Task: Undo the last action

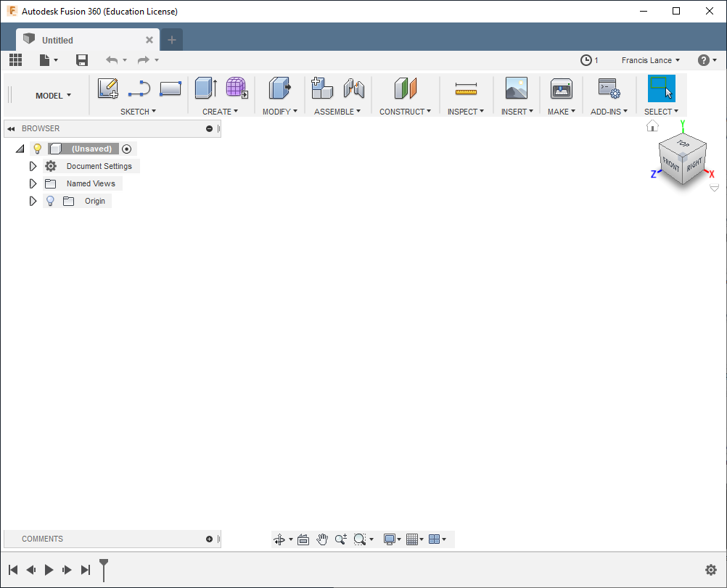Action: [112, 59]
